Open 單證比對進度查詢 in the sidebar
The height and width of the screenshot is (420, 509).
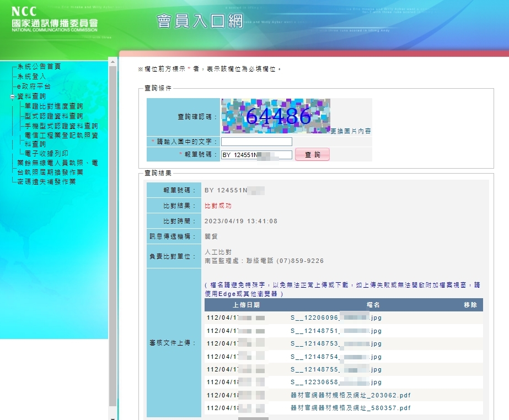[x=54, y=106]
